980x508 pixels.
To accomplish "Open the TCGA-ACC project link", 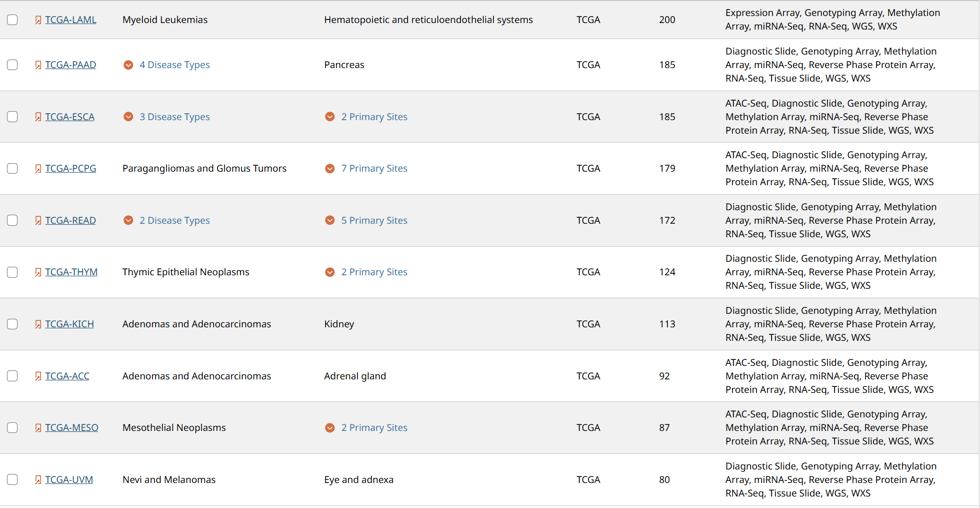I will click(67, 376).
